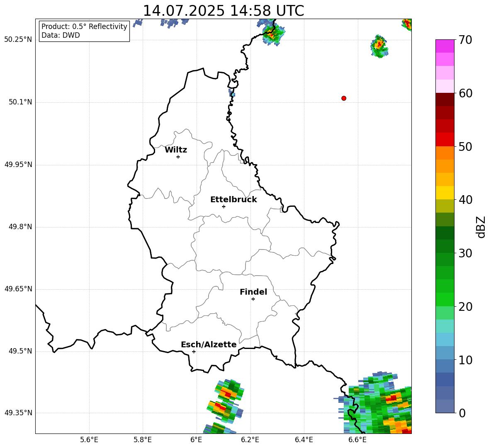Viewport: 491px width, 448px height.
Task: Click the 49.95°N latitude label
Action: (18, 165)
